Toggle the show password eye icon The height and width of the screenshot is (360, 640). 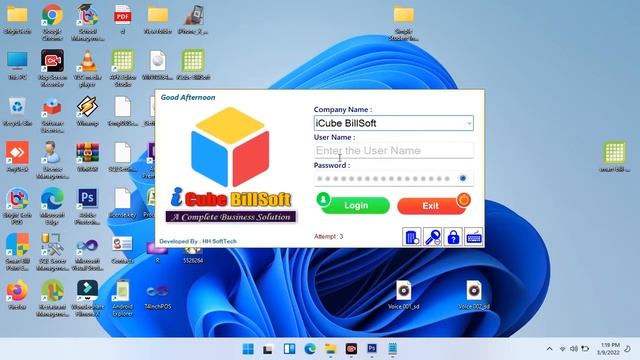point(462,178)
